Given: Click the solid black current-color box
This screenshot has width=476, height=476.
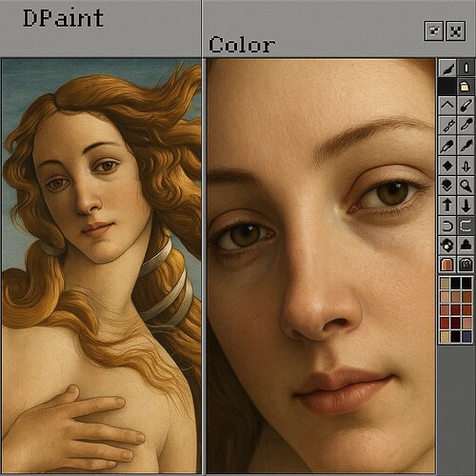Looking at the screenshot, I should tap(447, 87).
